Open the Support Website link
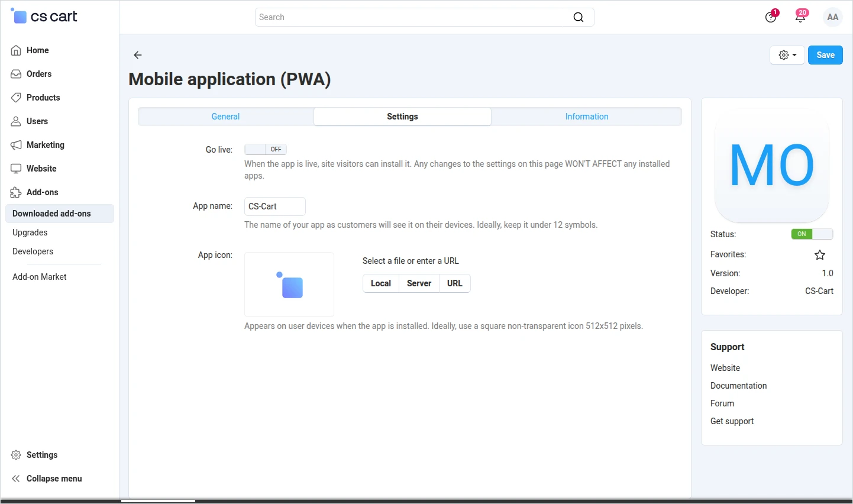The image size is (853, 504). pyautogui.click(x=725, y=368)
